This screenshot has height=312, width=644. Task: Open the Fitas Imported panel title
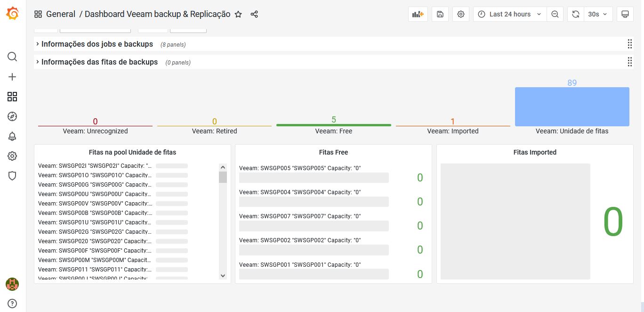tap(535, 152)
